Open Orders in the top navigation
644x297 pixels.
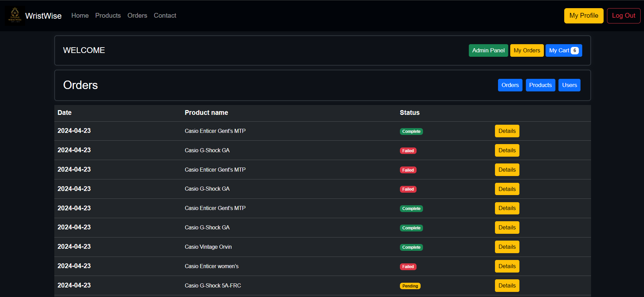(137, 16)
